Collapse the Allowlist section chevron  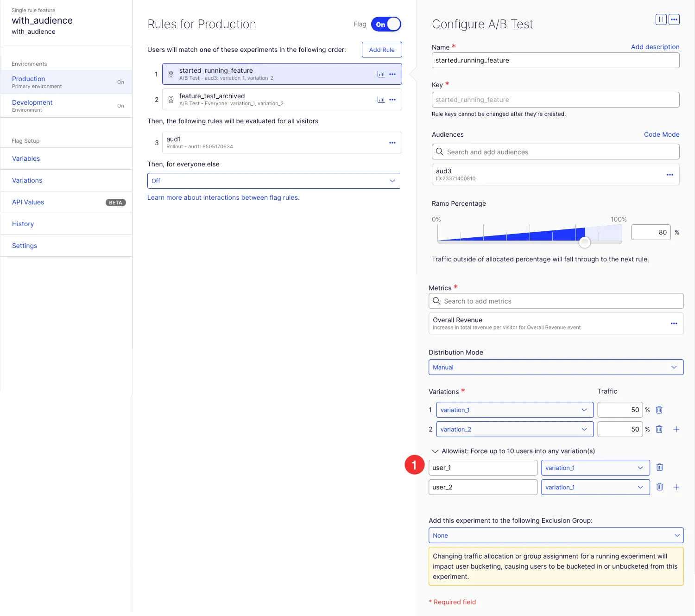click(x=435, y=451)
